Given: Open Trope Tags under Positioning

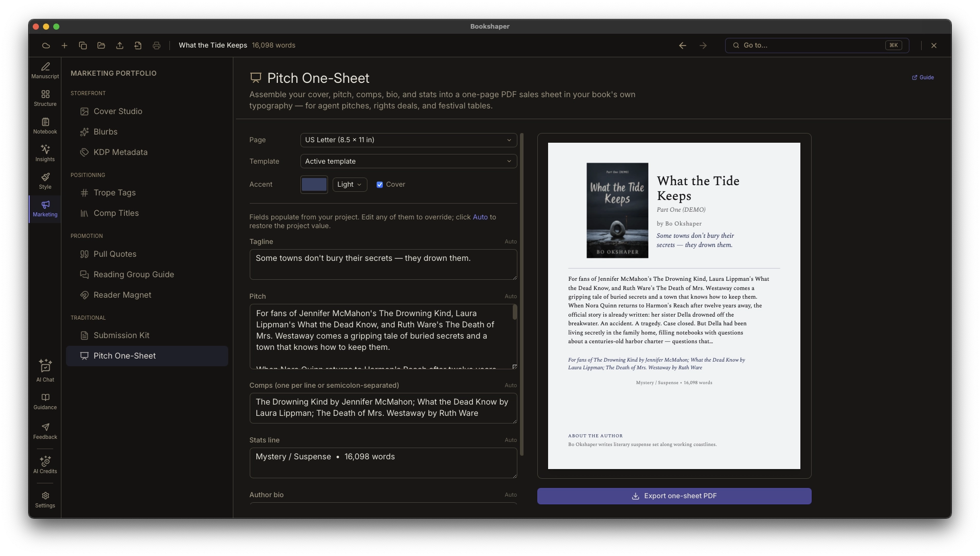Looking at the screenshot, I should click(x=147, y=193).
